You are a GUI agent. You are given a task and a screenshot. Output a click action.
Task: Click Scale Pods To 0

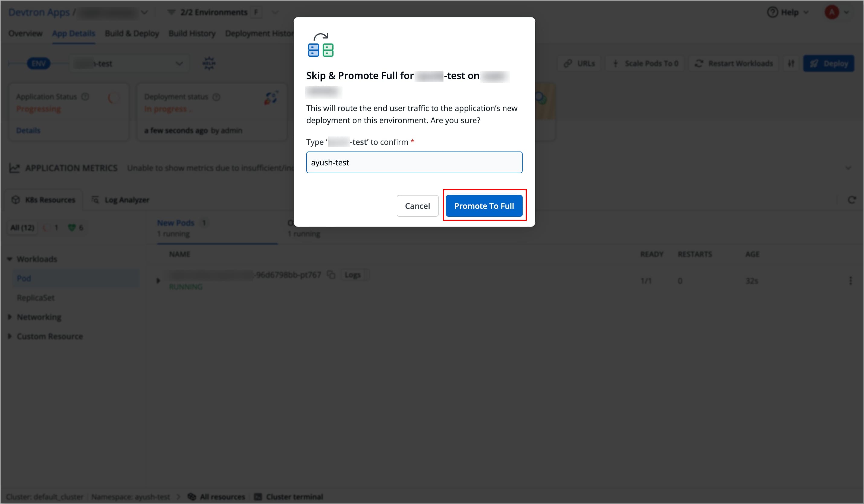[645, 63]
